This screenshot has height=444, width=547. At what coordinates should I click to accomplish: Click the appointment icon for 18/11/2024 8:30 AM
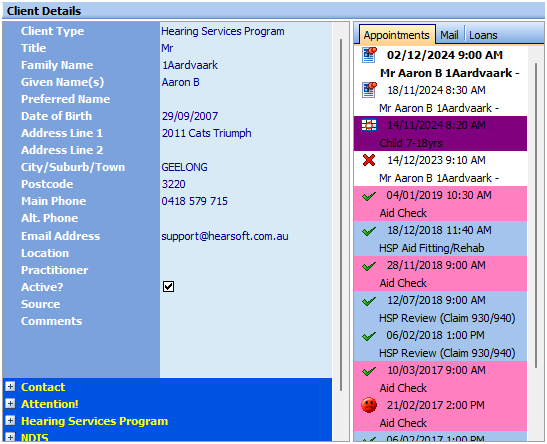pyautogui.click(x=369, y=90)
